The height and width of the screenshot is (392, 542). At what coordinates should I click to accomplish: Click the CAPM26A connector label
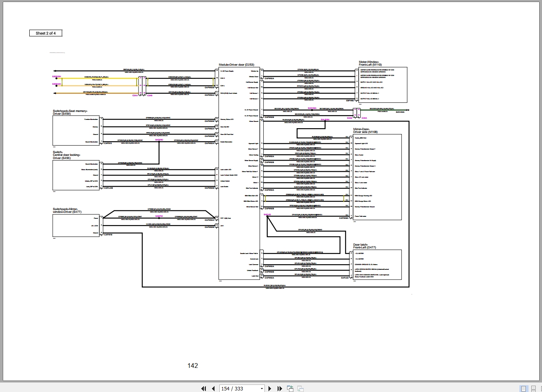point(344,218)
